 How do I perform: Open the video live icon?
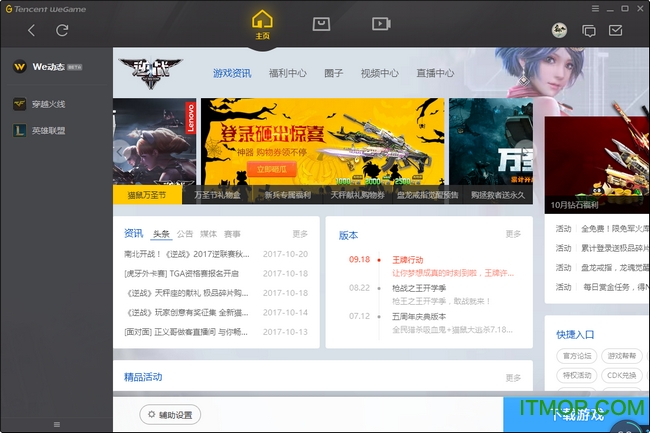tap(381, 24)
